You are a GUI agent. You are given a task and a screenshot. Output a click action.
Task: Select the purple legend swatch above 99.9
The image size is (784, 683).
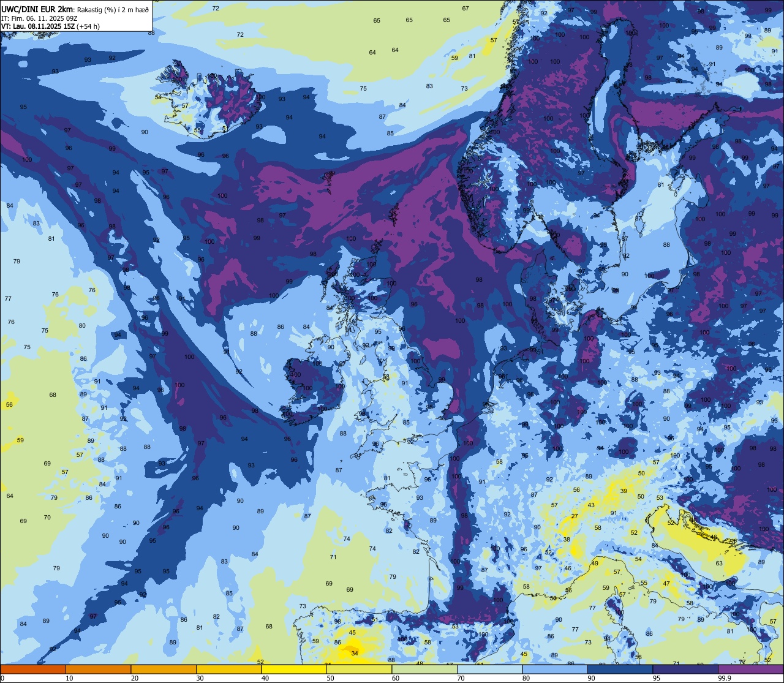750,669
